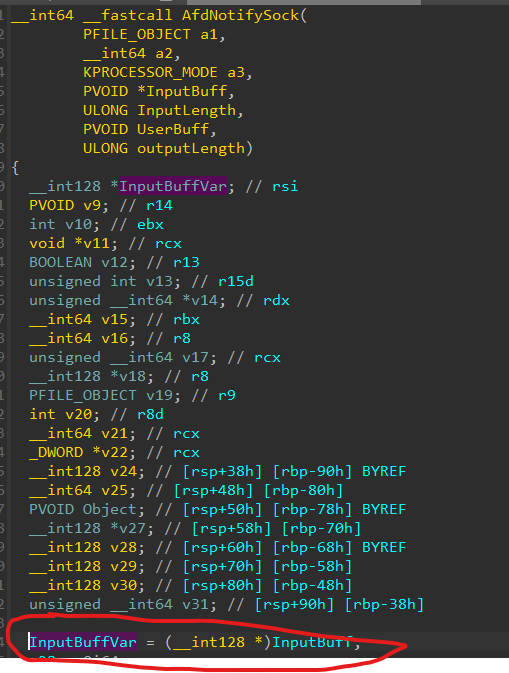Image resolution: width=509 pixels, height=673 pixels.
Task: Click the [rsp+50h] stack offset comment
Action: coord(222,509)
